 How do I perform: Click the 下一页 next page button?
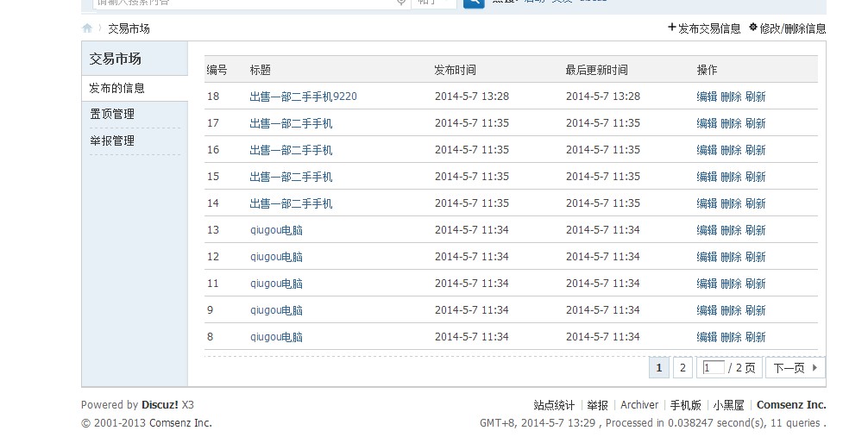[795, 368]
